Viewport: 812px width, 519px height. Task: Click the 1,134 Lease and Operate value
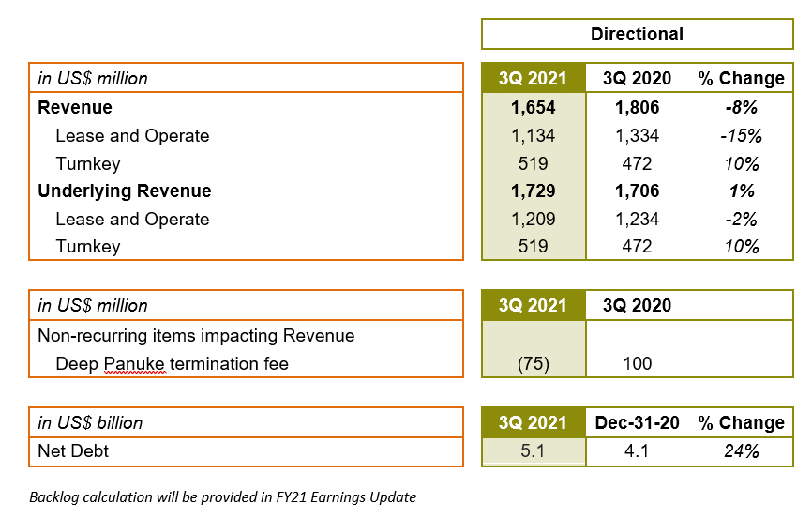pyautogui.click(x=533, y=136)
